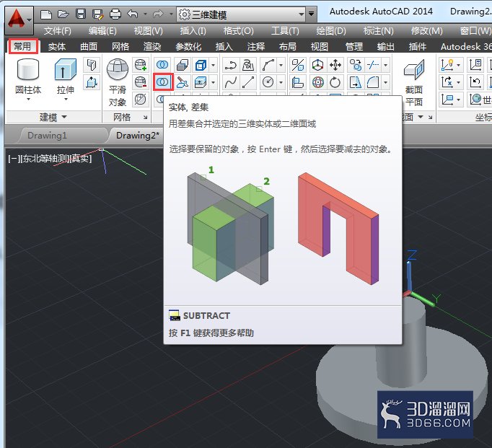Click the Redo arrow icon
This screenshot has width=492, height=448.
[x=159, y=14]
